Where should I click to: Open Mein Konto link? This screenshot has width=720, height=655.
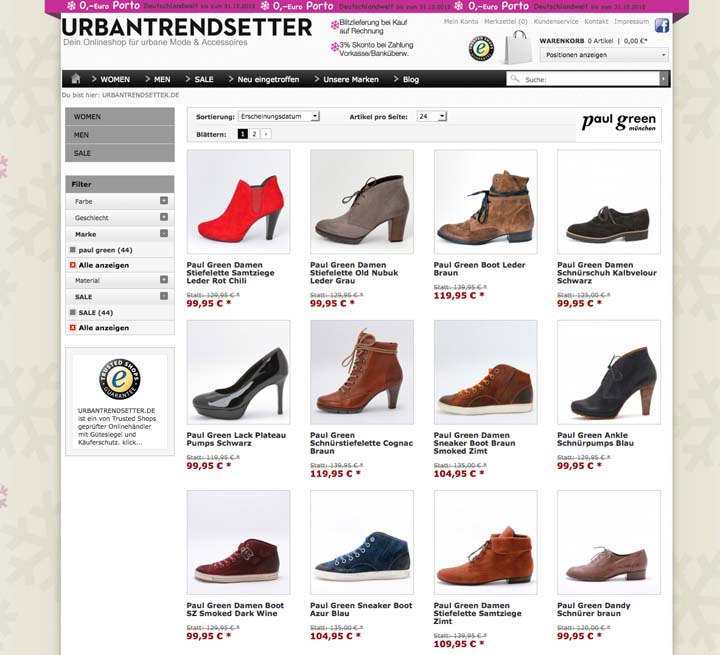pyautogui.click(x=461, y=22)
